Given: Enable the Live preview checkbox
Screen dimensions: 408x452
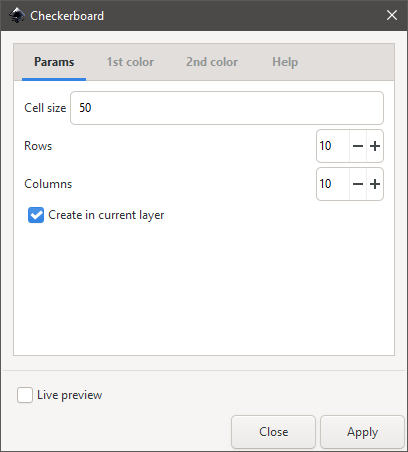Looking at the screenshot, I should coord(25,395).
